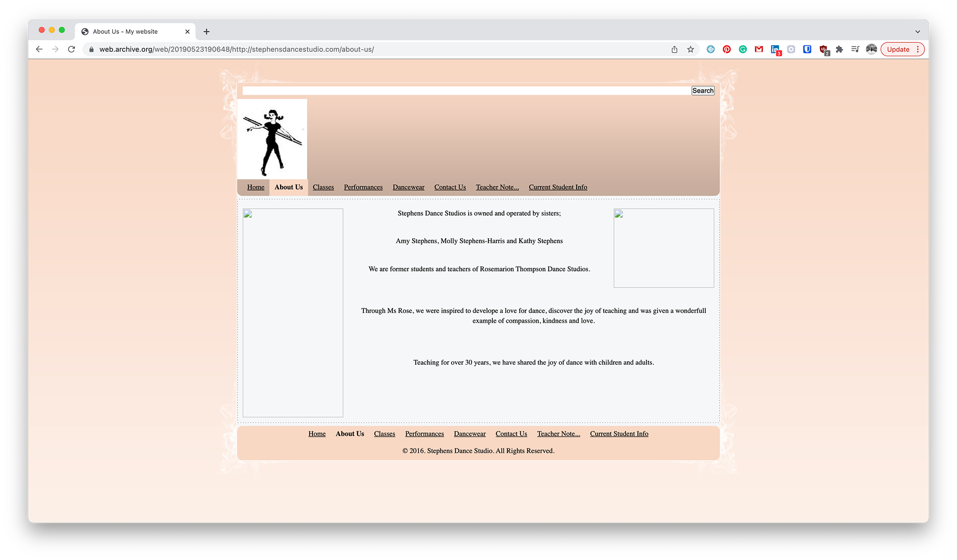The image size is (957, 560).
Task: Bookmark this page with the star icon
Action: click(690, 49)
